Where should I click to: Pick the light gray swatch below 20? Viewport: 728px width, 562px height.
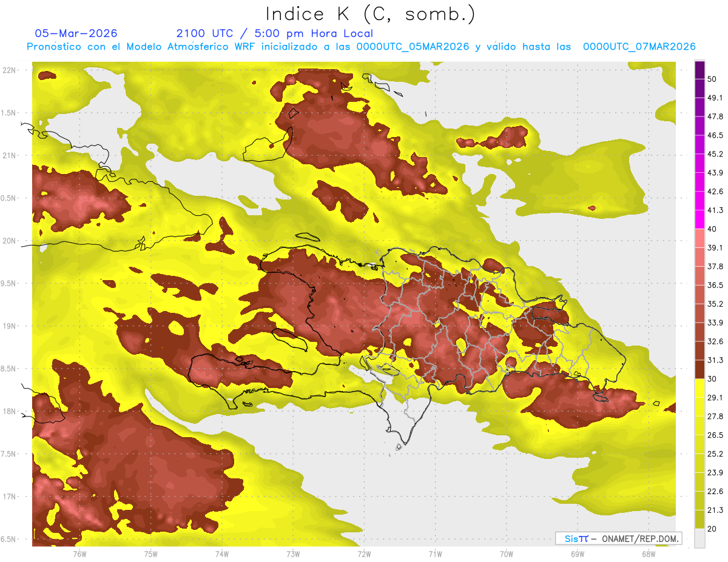(700, 538)
